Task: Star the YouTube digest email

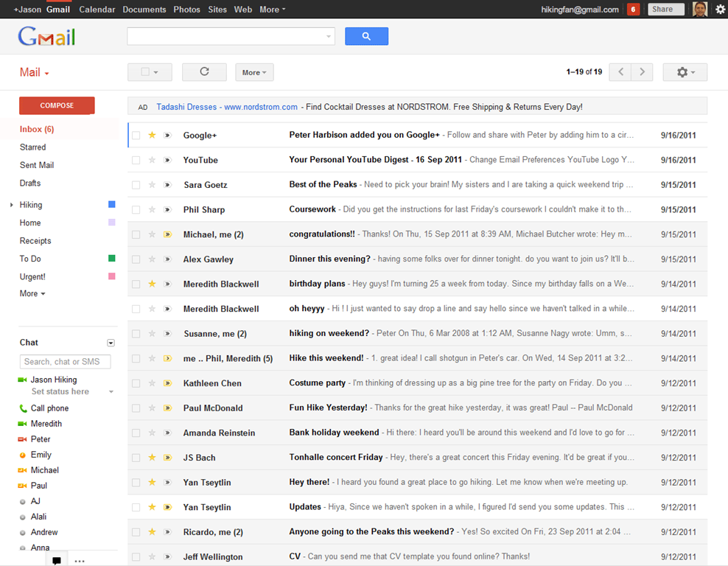Action: 153,160
